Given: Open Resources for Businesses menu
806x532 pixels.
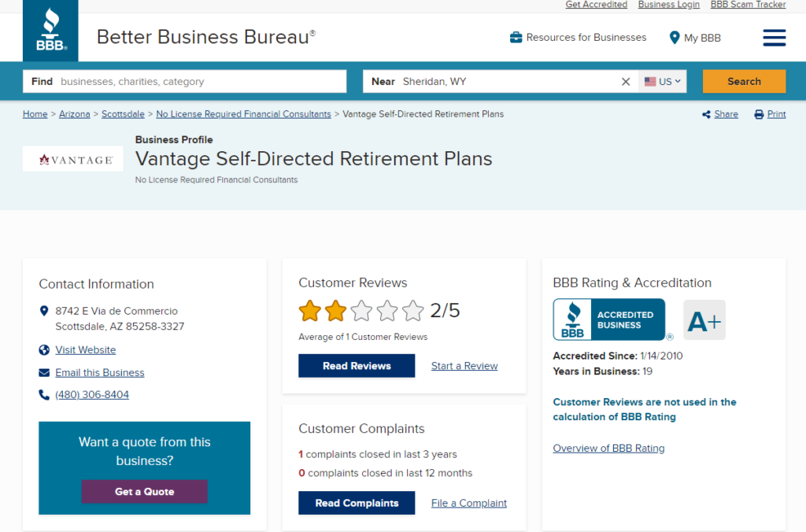Looking at the screenshot, I should [x=579, y=38].
